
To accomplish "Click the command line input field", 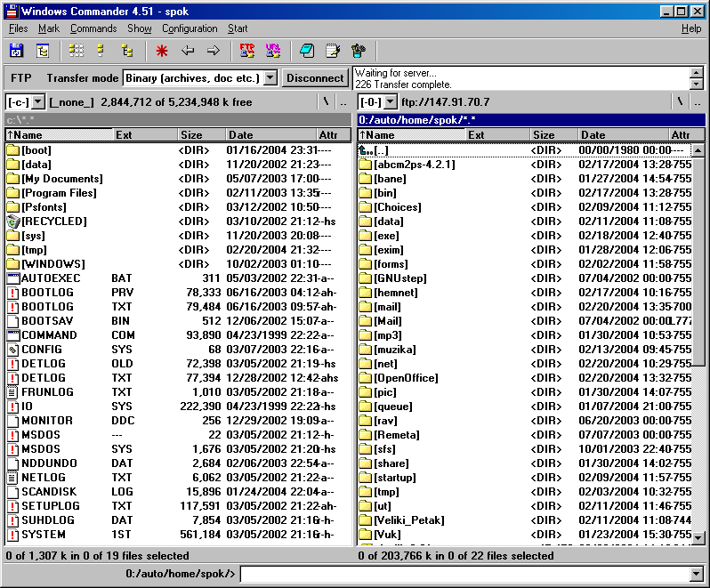I will 464,574.
